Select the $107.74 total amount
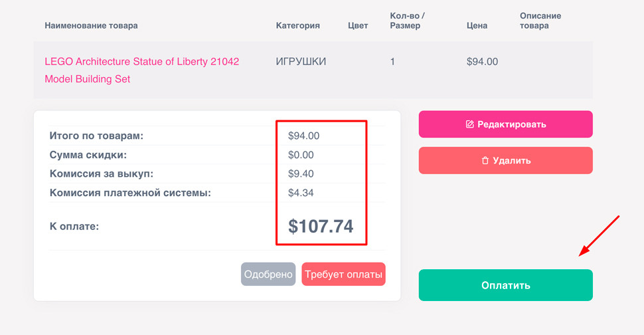Image resolution: width=644 pixels, height=335 pixels. (321, 226)
